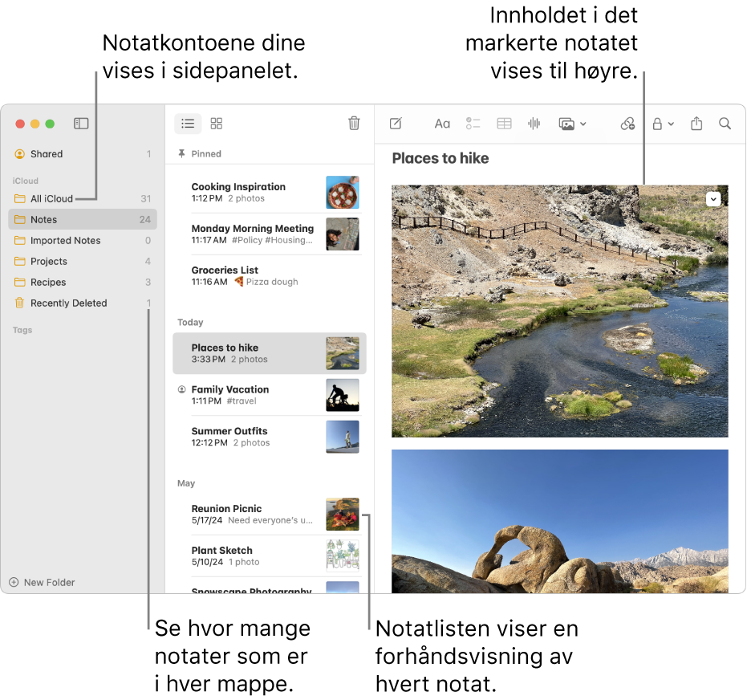747x700 pixels.
Task: Open the photo media dropdown menu
Action: pyautogui.click(x=573, y=124)
